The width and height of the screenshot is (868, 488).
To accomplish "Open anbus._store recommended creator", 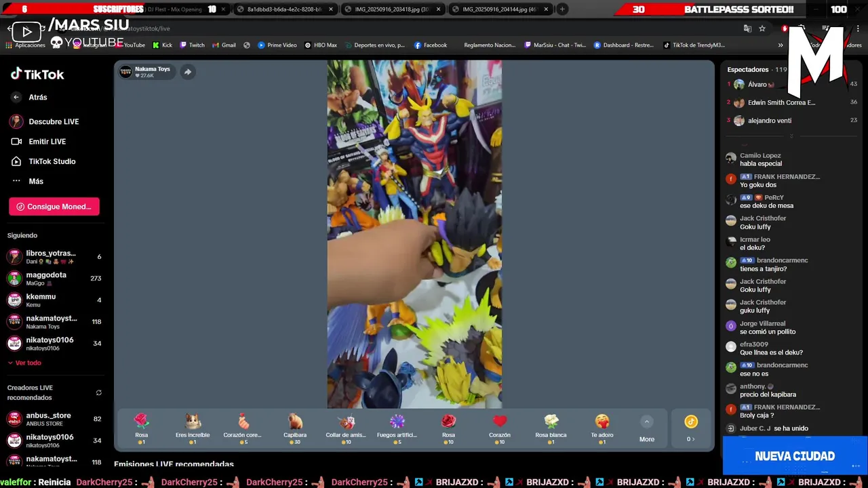I will click(x=54, y=420).
